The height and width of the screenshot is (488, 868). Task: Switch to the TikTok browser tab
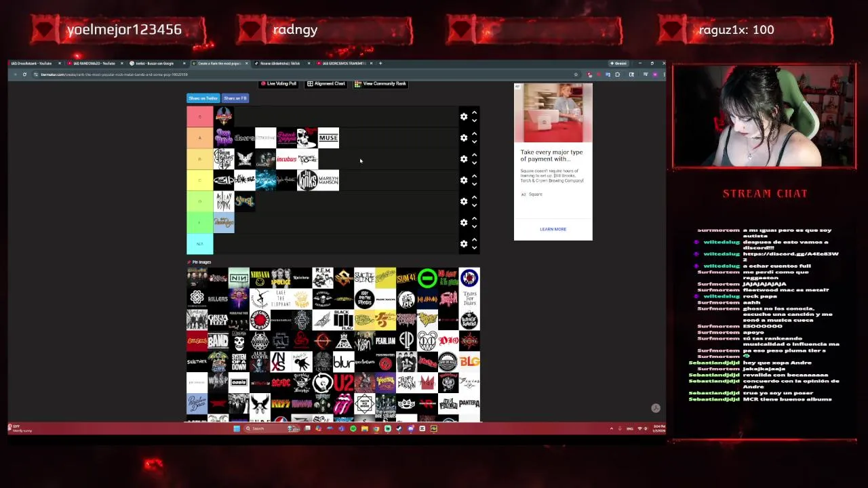(x=280, y=63)
